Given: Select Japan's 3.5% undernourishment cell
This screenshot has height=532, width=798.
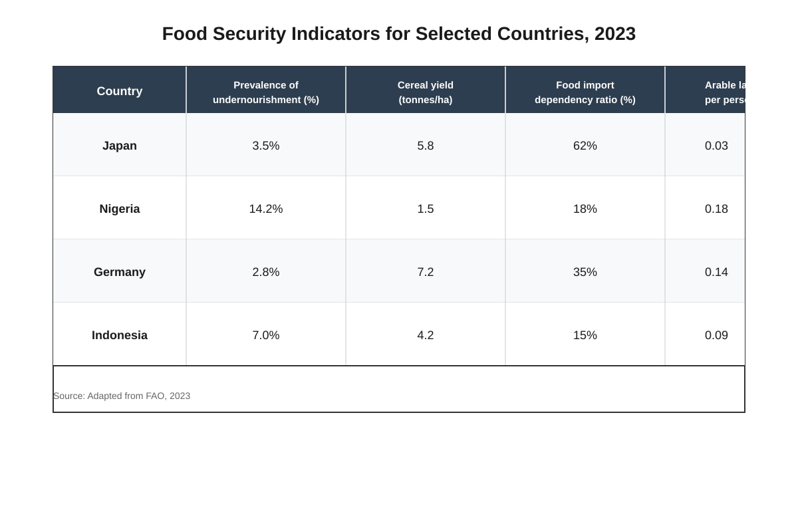Looking at the screenshot, I should pos(266,145).
